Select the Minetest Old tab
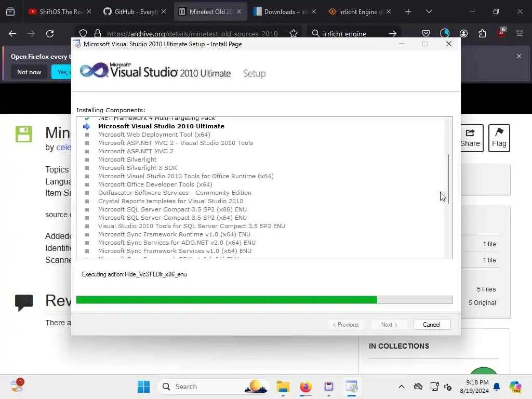 click(x=210, y=12)
